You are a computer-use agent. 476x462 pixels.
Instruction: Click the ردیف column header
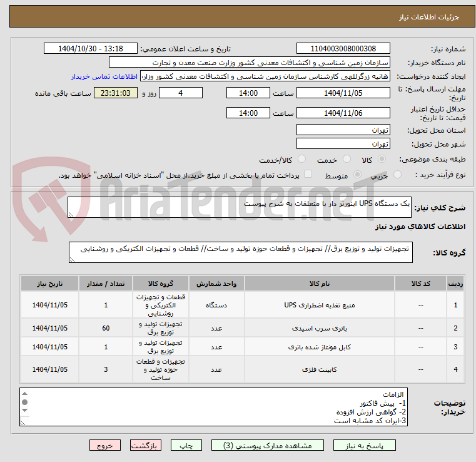coord(455,284)
